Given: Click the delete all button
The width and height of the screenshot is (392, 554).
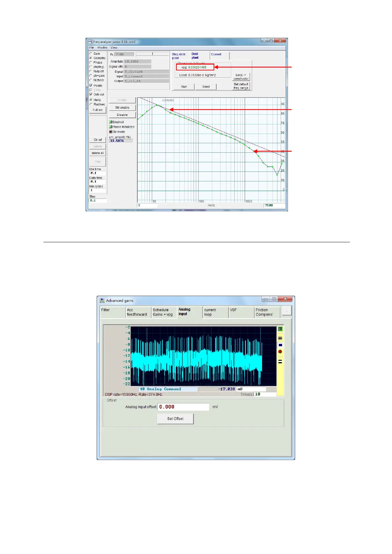Looking at the screenshot, I should [x=98, y=153].
